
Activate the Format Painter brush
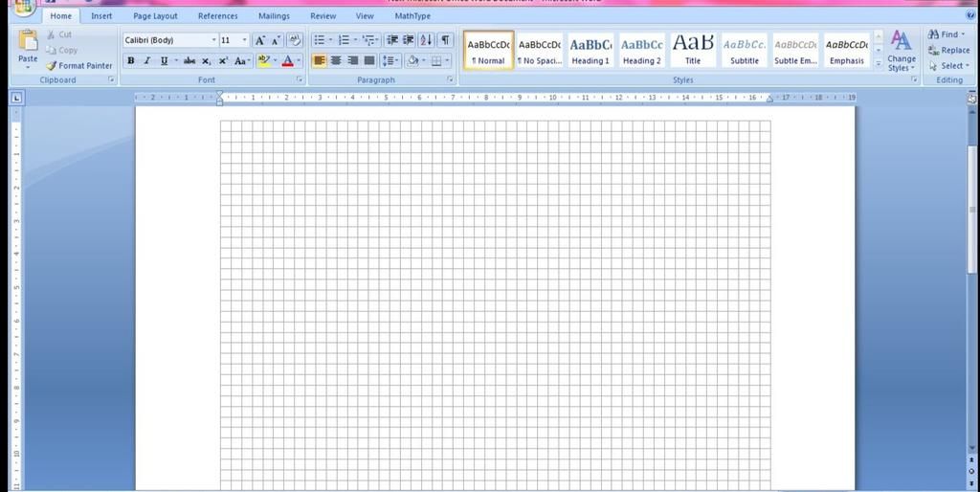52,65
